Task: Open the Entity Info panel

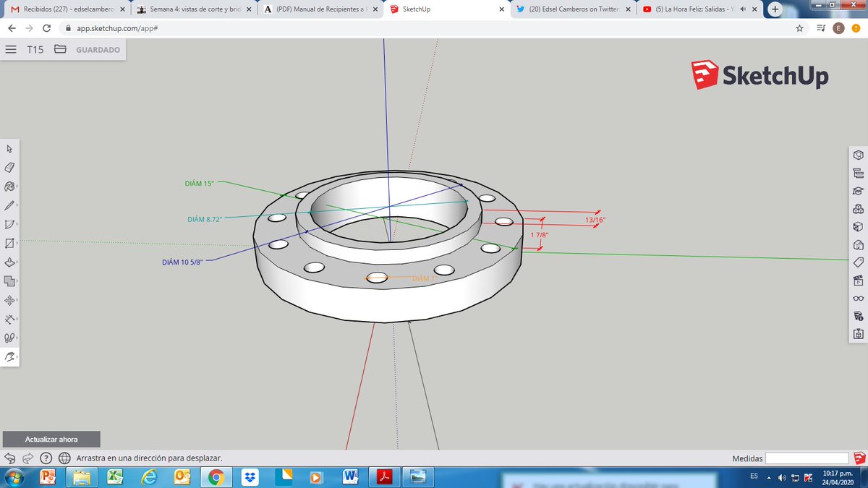Action: (x=858, y=155)
